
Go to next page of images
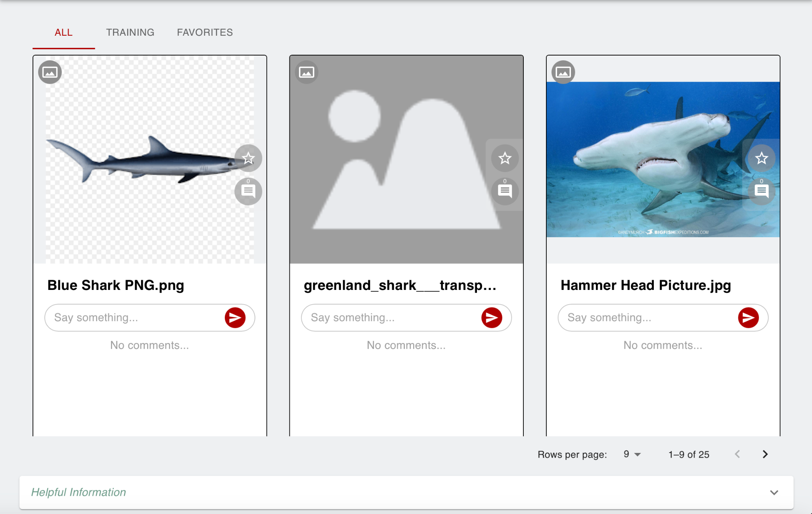(x=765, y=455)
